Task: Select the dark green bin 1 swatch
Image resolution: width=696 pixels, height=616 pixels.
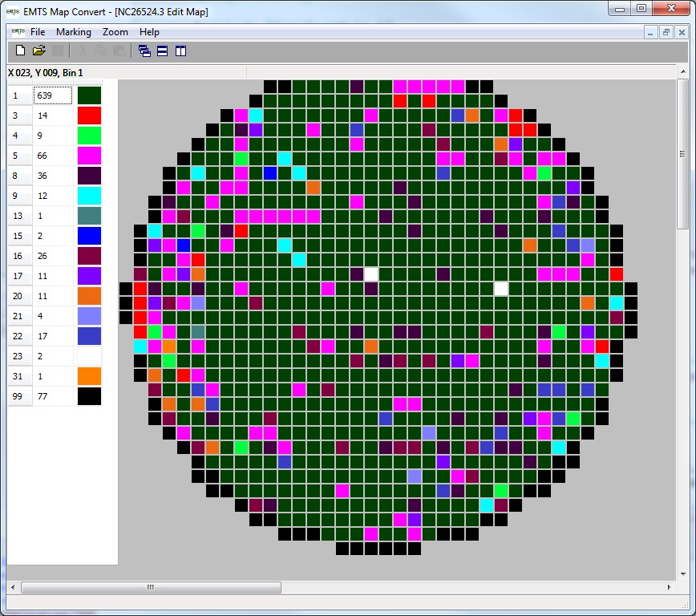Action: [89, 95]
